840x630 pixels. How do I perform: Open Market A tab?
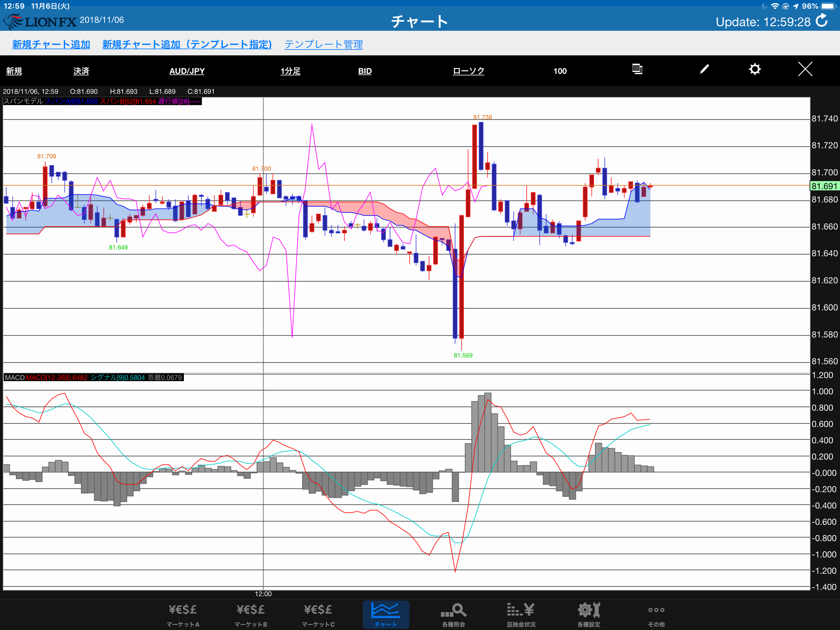coord(183,615)
